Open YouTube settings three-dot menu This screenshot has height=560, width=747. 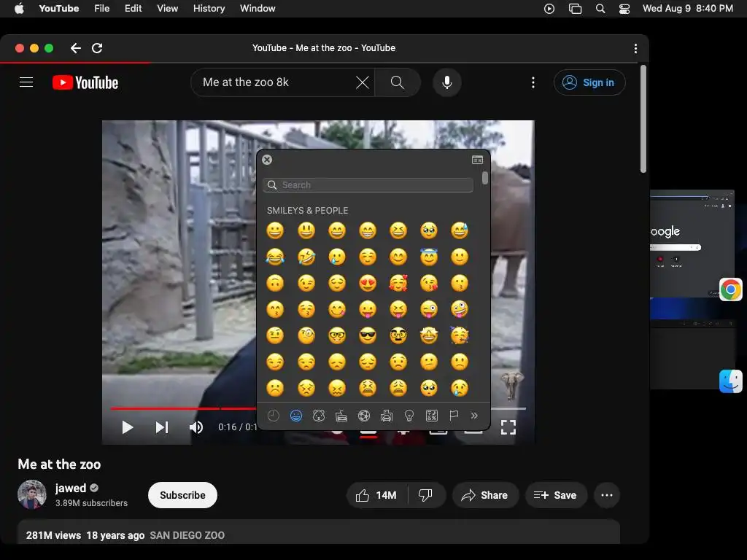point(533,82)
